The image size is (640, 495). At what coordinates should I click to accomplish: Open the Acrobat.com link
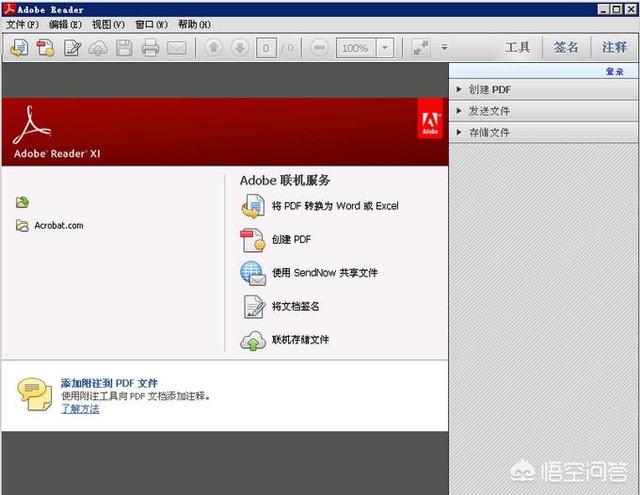(x=59, y=225)
